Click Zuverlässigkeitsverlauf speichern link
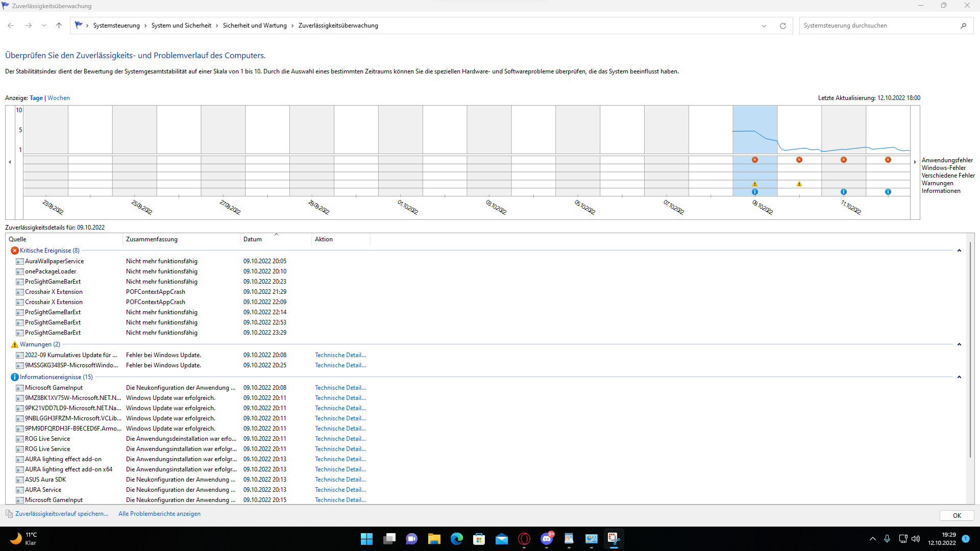 pyautogui.click(x=62, y=514)
